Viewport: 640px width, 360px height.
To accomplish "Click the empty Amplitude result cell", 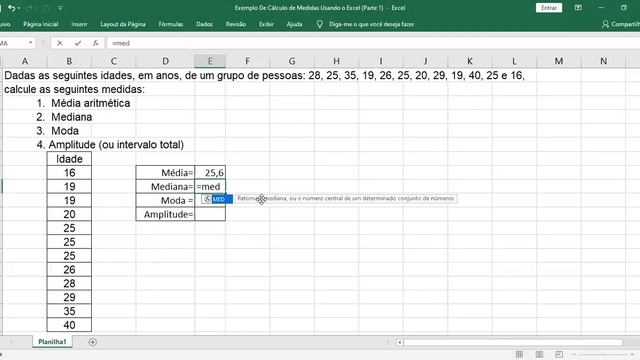I will tap(210, 214).
